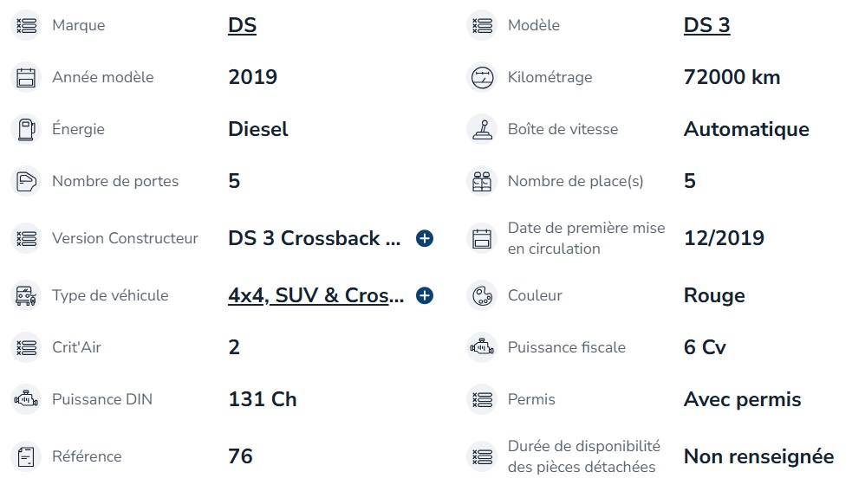Click the engine icon beside Puissance DIN

[x=26, y=399]
